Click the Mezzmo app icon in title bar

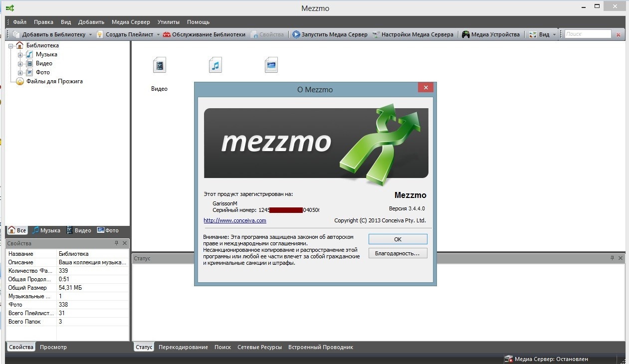[x=9, y=8]
